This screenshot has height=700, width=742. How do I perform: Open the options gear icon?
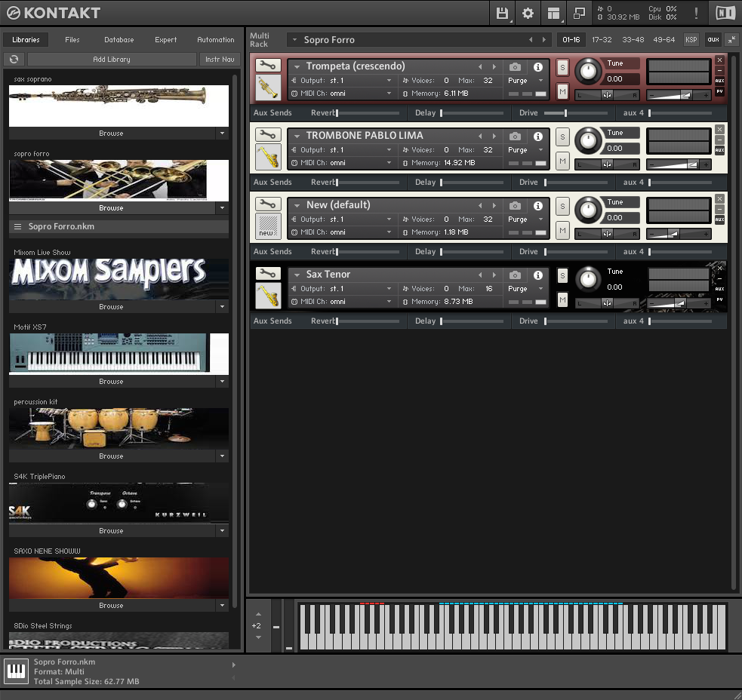click(528, 13)
